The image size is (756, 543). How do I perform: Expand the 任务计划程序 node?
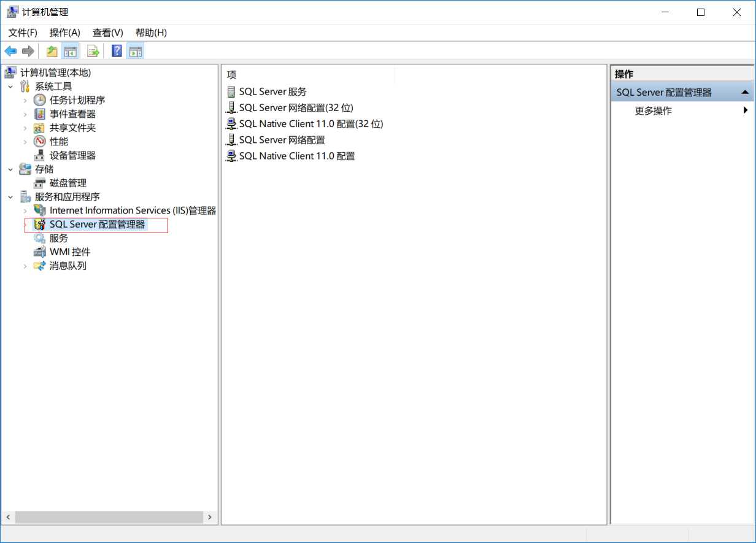[25, 100]
